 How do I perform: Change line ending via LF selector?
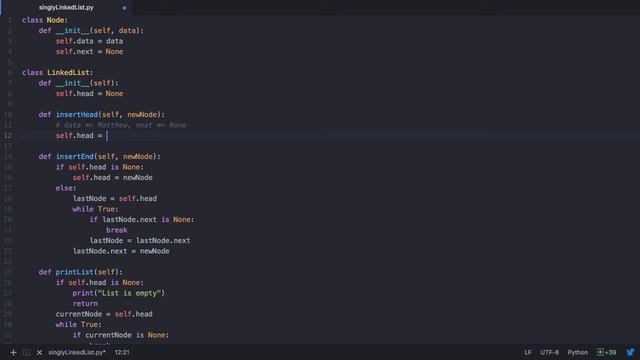pos(528,352)
